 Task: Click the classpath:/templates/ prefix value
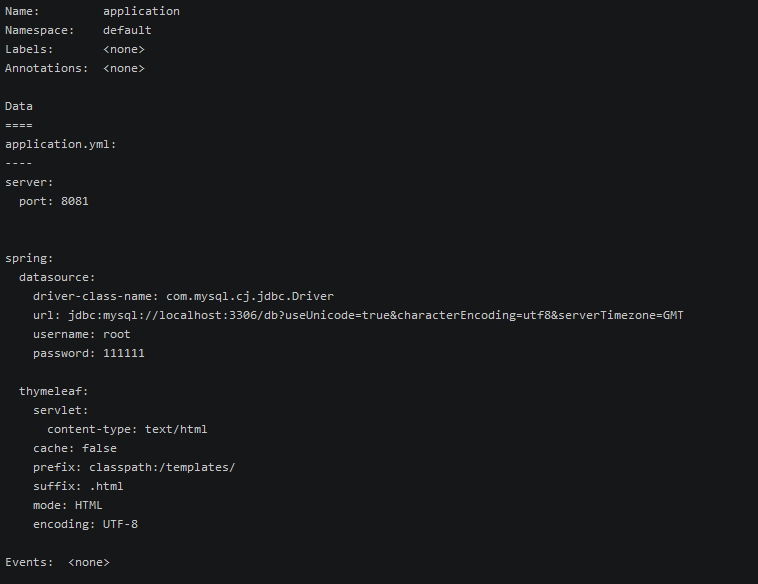pos(162,467)
